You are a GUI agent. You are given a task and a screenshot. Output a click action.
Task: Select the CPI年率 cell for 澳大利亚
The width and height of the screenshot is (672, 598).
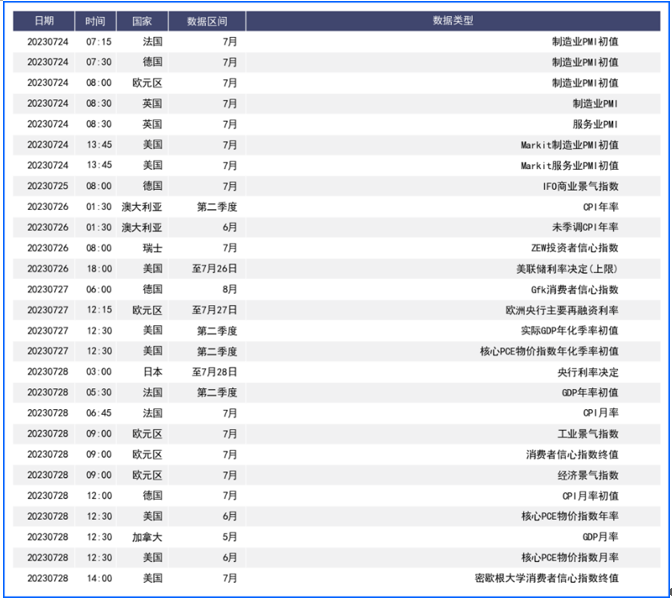pyautogui.click(x=601, y=207)
